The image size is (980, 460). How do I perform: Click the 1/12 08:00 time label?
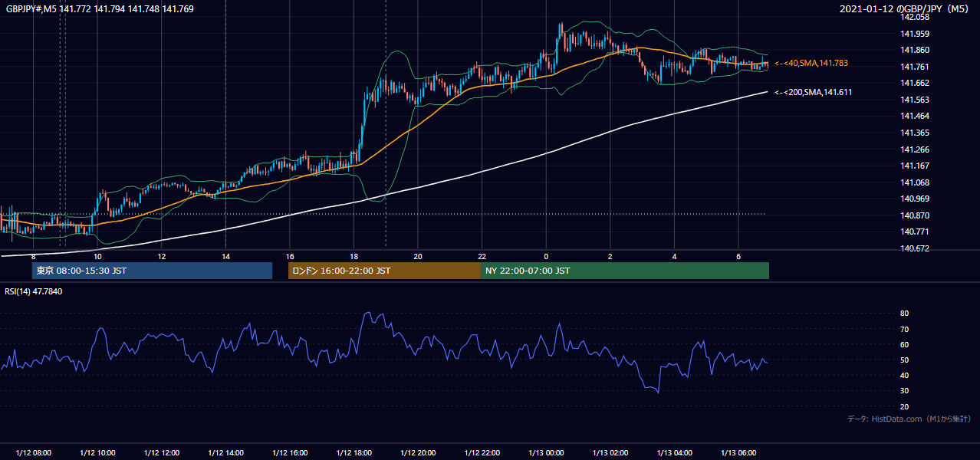coord(34,452)
